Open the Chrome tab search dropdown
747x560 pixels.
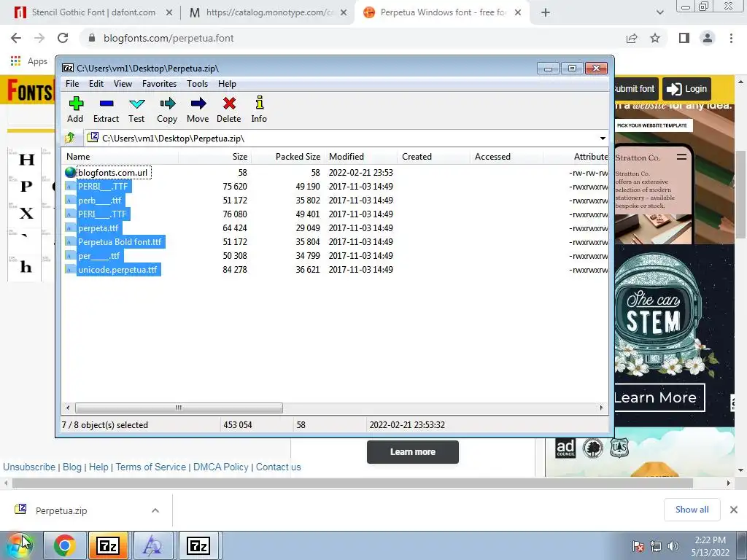click(x=659, y=12)
